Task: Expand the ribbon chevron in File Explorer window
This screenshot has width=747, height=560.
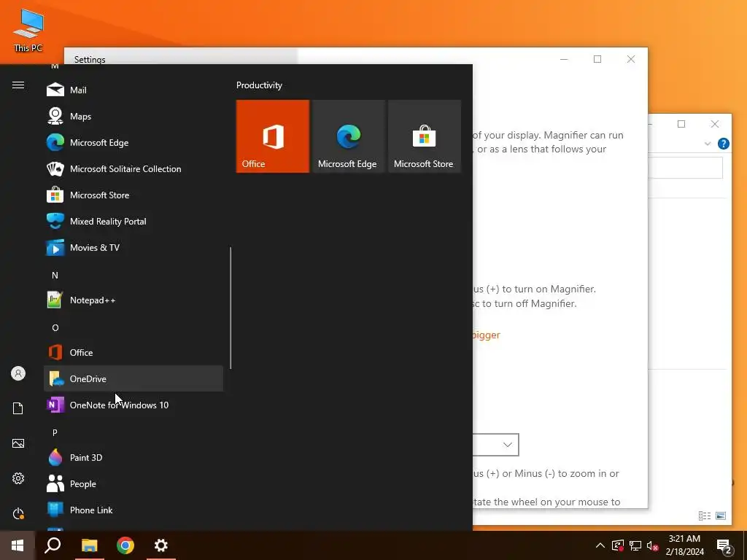Action: pyautogui.click(x=708, y=144)
